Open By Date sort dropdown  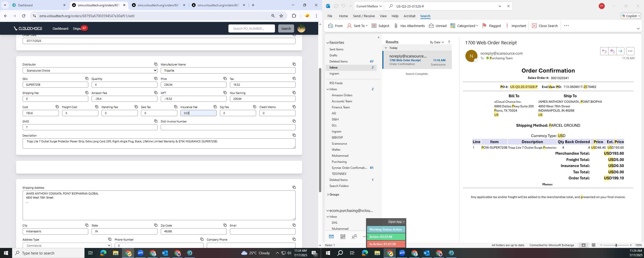click(437, 42)
